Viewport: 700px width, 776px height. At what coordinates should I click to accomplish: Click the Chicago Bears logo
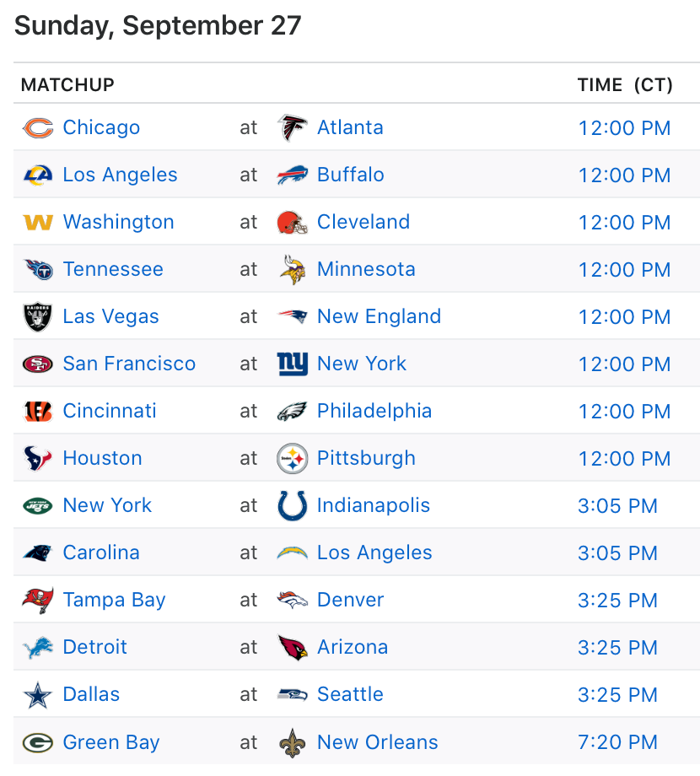(38, 127)
